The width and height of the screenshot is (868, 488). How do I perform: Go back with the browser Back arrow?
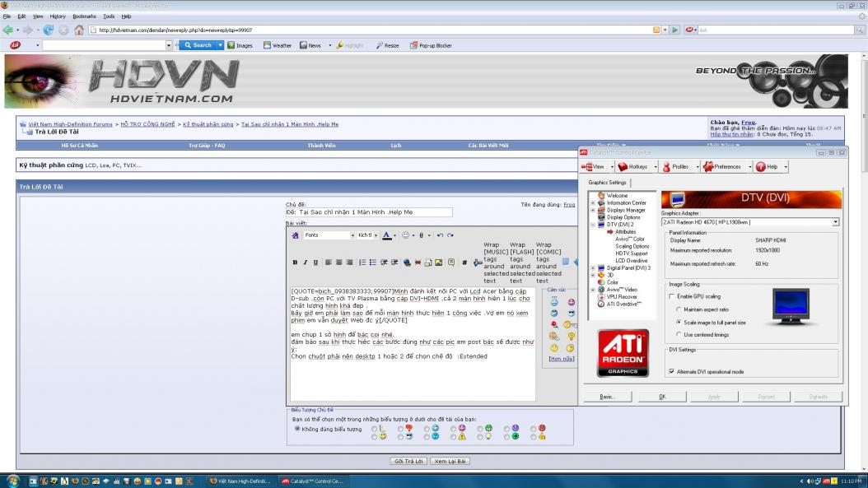pos(7,30)
